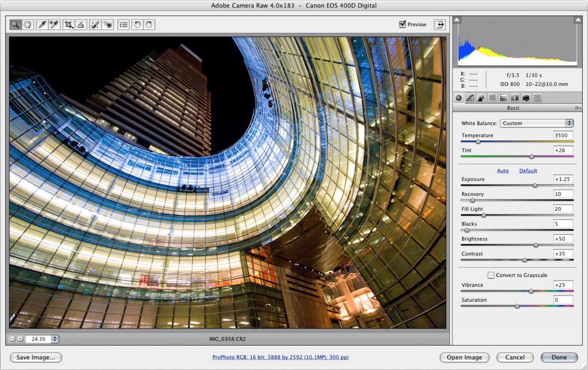Click the Contrast value field +35
Screen dimensions: 588x370
pos(563,254)
